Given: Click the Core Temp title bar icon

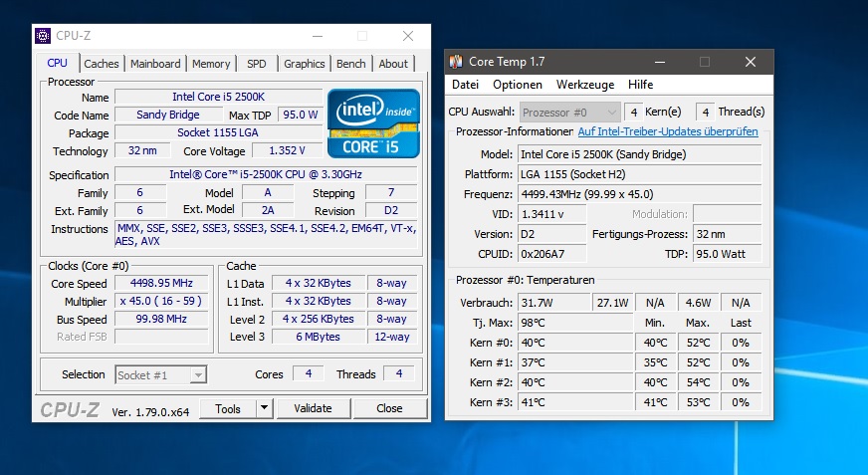Looking at the screenshot, I should point(456,62).
